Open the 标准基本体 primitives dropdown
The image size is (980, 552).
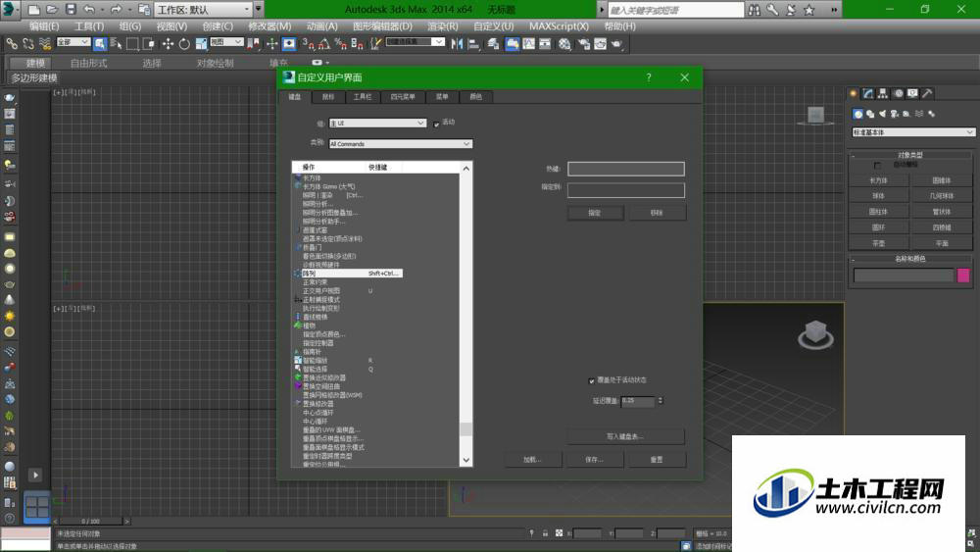(912, 132)
